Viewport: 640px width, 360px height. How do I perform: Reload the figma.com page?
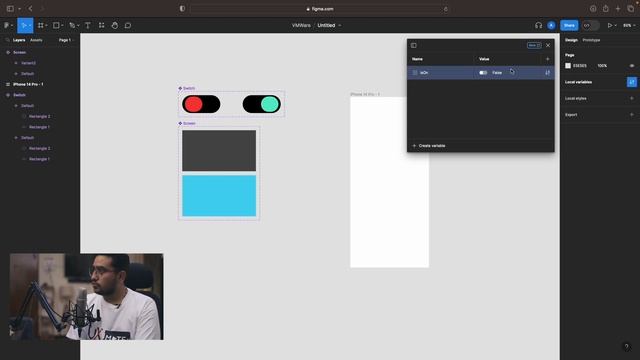(446, 9)
